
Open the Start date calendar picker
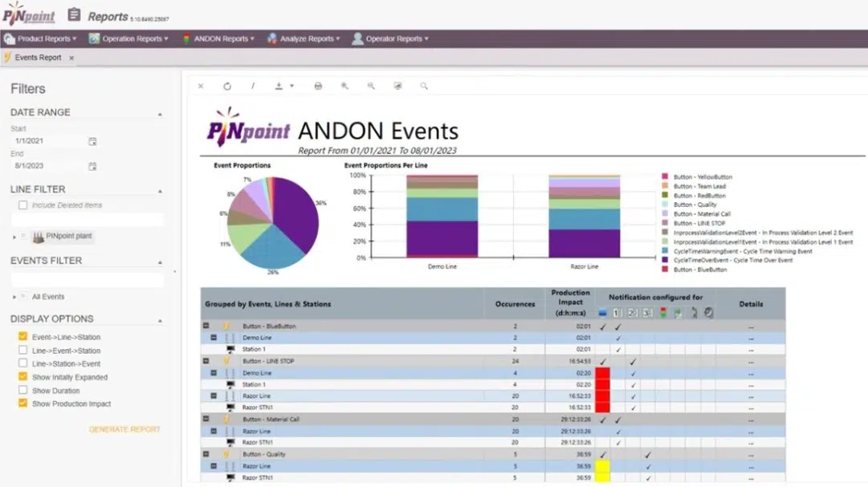92,142
